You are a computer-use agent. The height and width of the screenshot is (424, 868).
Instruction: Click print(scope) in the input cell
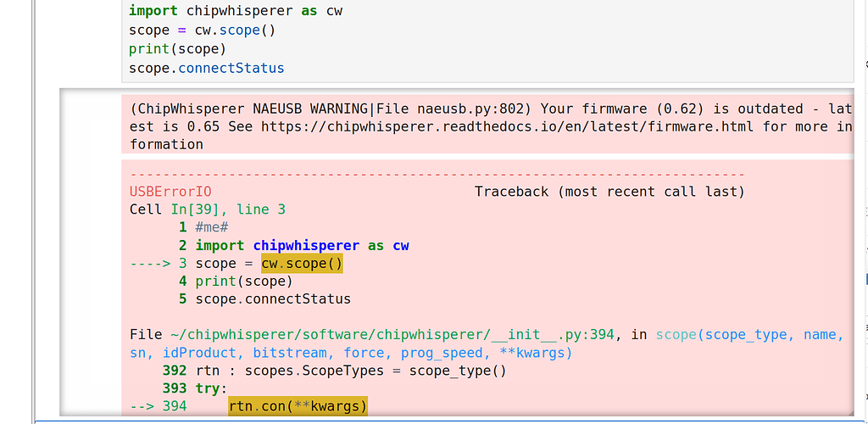coord(177,48)
